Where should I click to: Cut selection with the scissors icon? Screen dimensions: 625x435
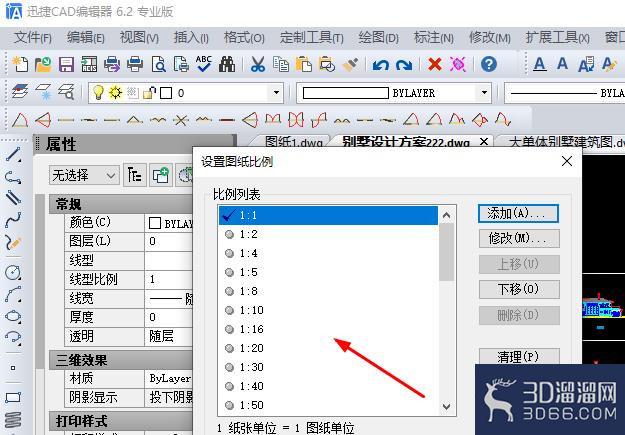pyautogui.click(x=258, y=64)
